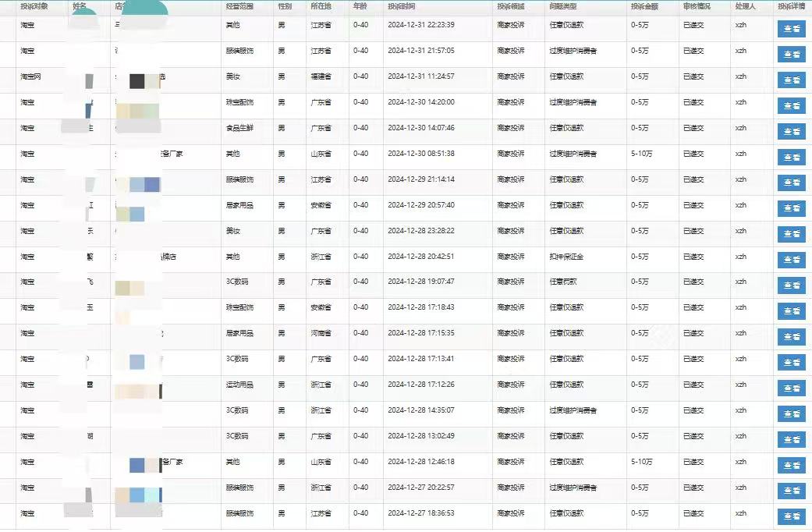Click 查看 in the 河南省 row

point(791,337)
